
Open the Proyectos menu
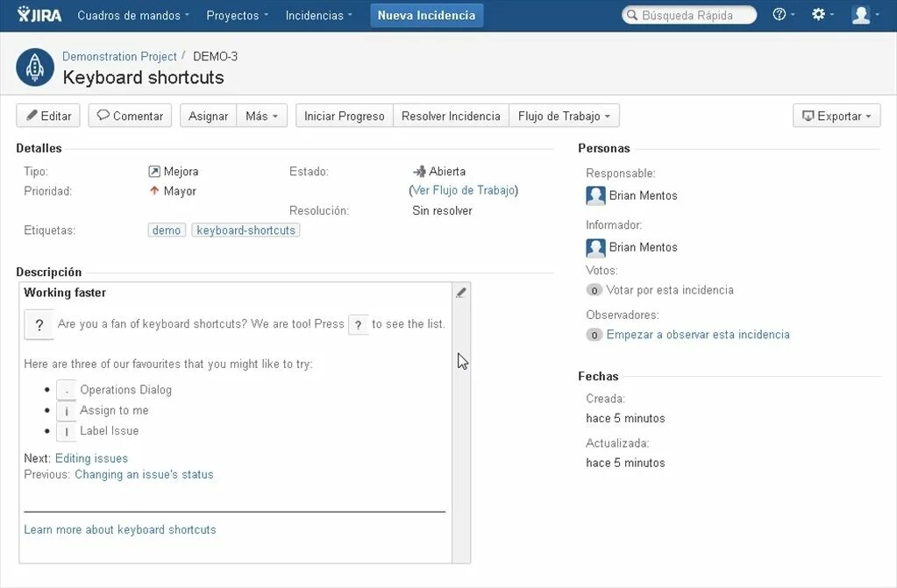pos(237,16)
